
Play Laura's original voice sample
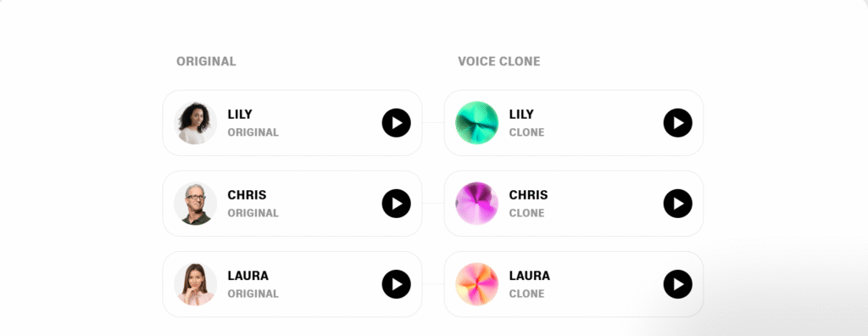point(397,284)
